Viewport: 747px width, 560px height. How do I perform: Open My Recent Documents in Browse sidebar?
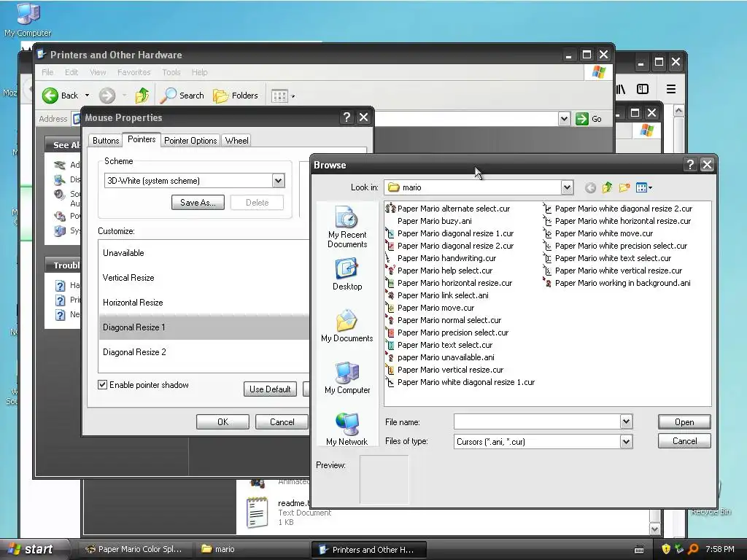(347, 227)
